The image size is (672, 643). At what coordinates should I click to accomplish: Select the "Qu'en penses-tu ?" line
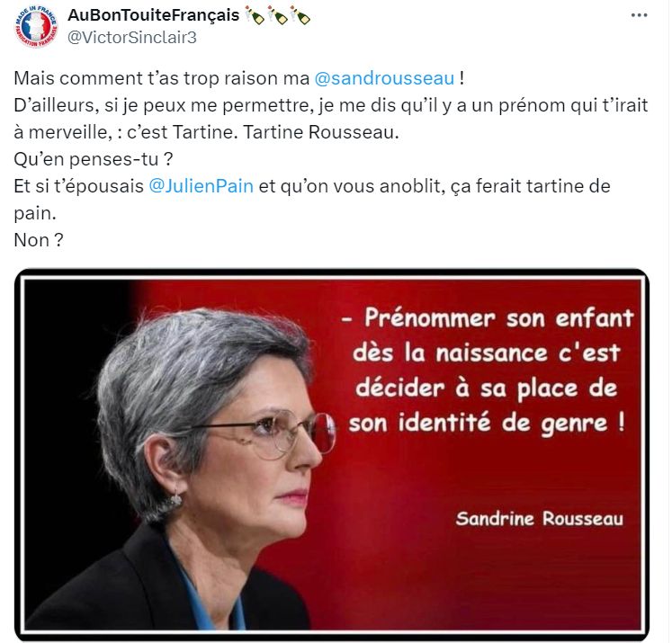pos(94,159)
